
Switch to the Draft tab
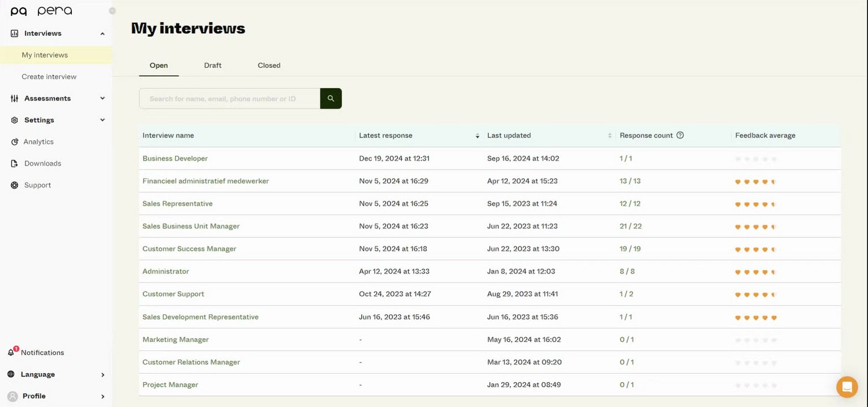click(212, 65)
